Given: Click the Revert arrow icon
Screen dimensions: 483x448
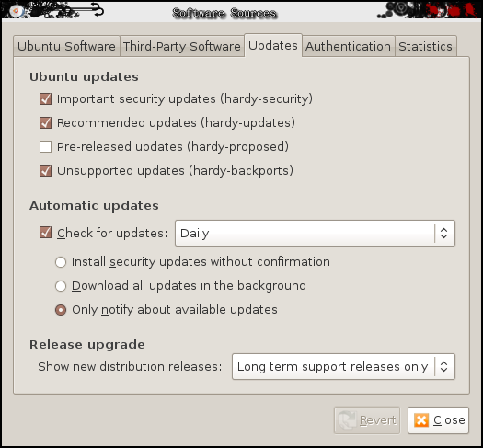Looking at the screenshot, I should [x=348, y=420].
